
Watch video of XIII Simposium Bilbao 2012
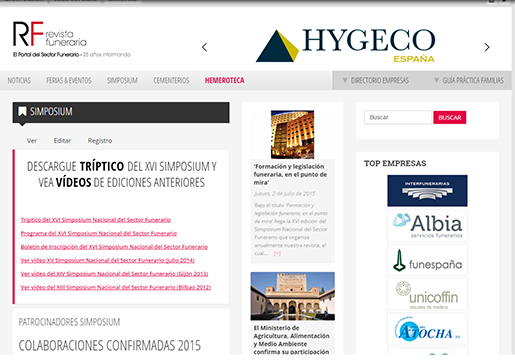point(116,287)
